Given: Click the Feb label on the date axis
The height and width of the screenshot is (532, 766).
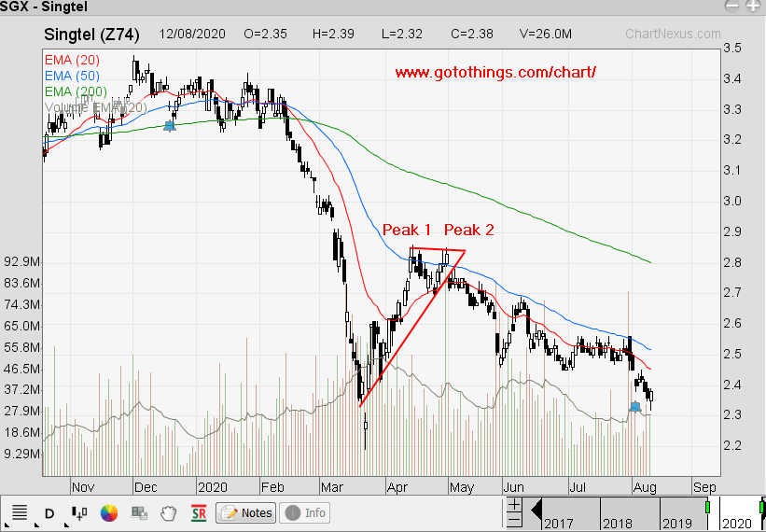Looking at the screenshot, I should [x=272, y=487].
